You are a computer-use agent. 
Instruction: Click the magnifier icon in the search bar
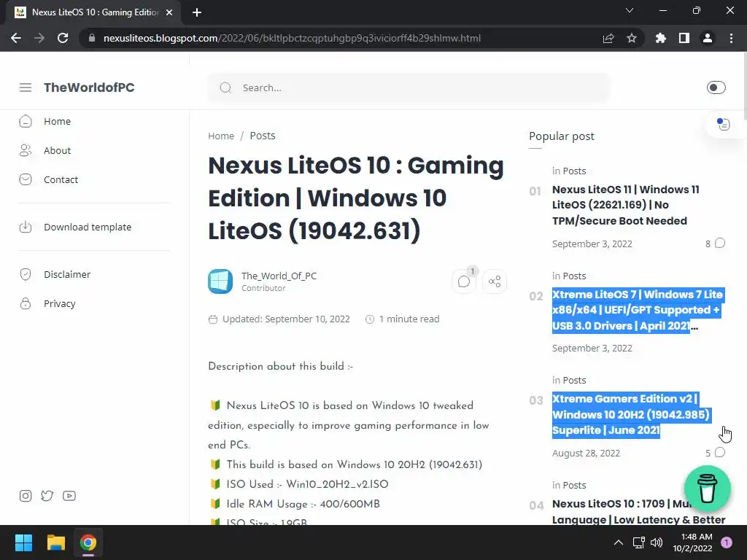point(225,87)
